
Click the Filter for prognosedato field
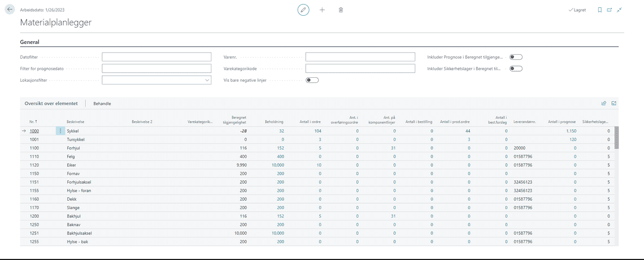[156, 68]
